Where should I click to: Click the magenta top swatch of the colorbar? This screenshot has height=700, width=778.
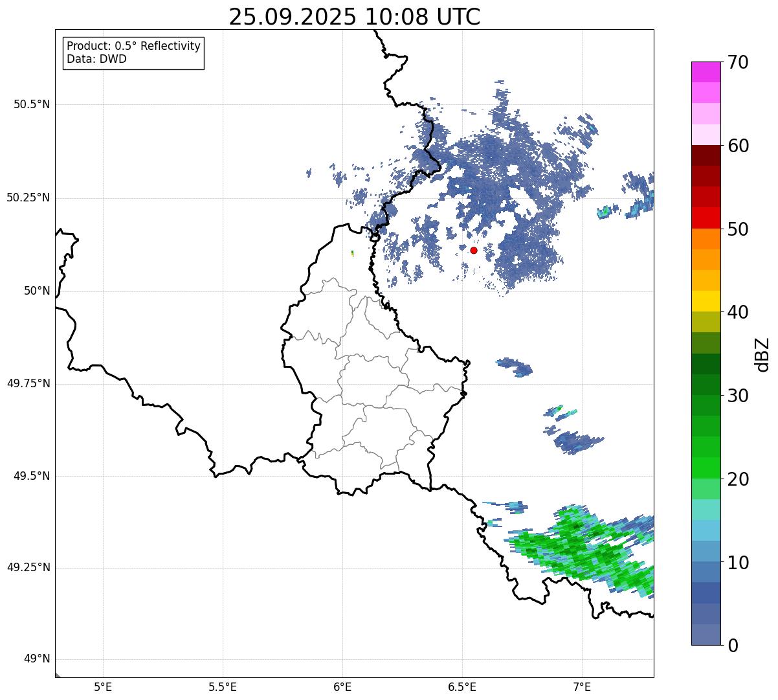[706, 72]
